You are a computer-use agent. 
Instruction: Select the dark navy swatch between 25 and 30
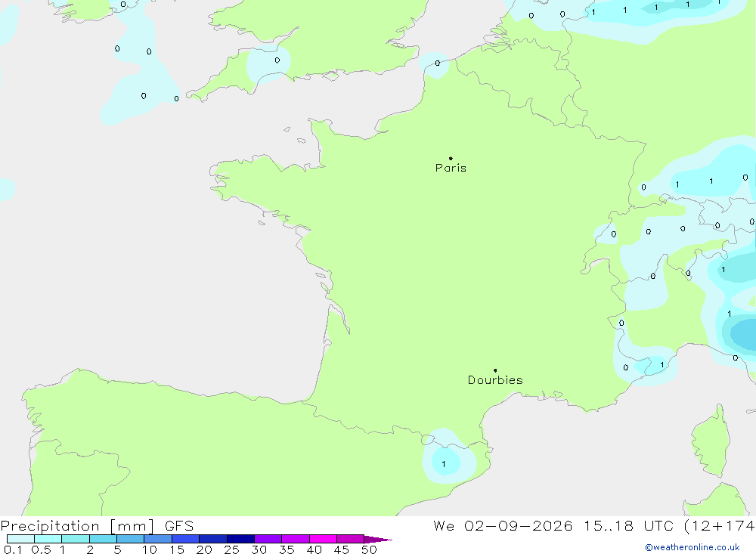(240, 539)
